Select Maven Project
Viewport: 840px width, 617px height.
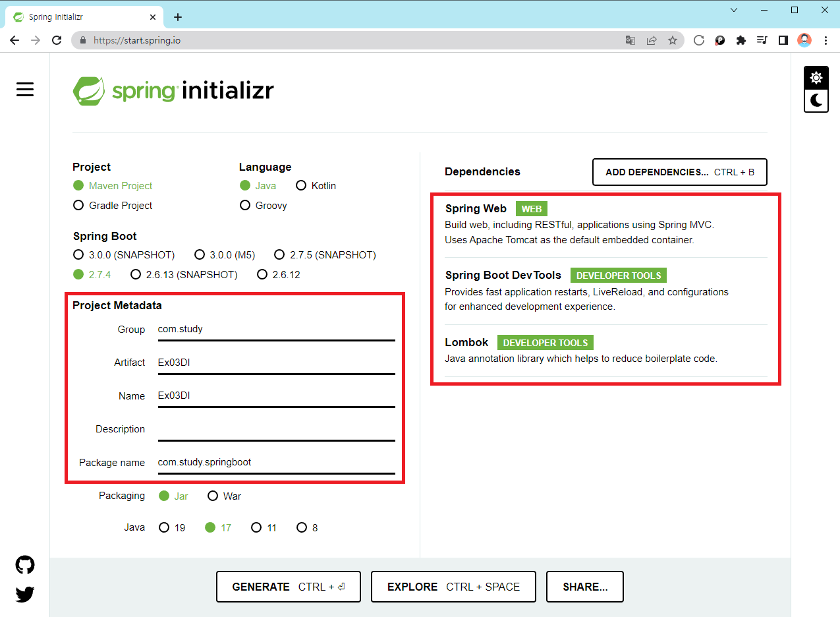[113, 186]
